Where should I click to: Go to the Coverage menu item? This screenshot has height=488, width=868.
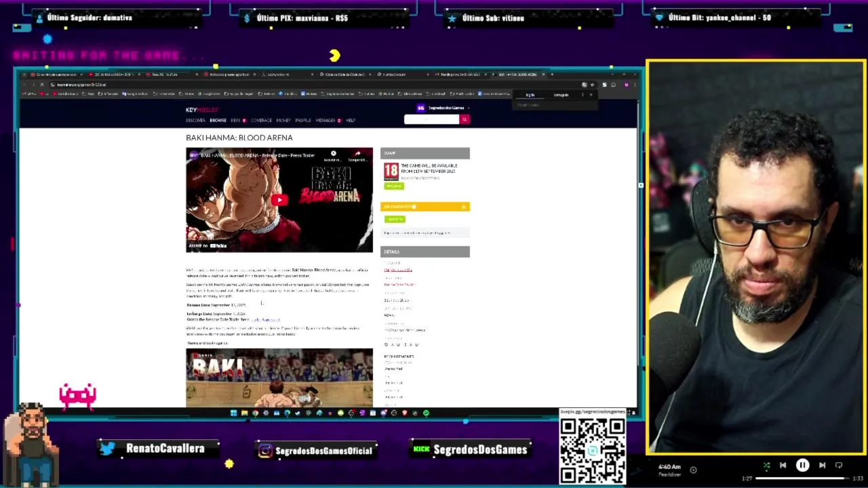pyautogui.click(x=261, y=120)
